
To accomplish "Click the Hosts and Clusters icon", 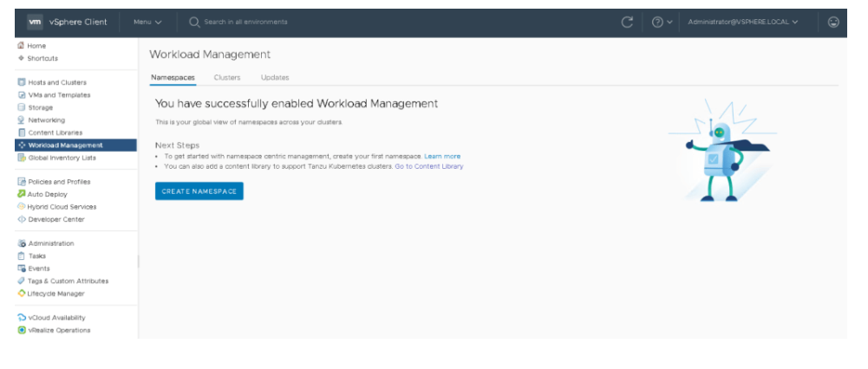I will pos(22,82).
